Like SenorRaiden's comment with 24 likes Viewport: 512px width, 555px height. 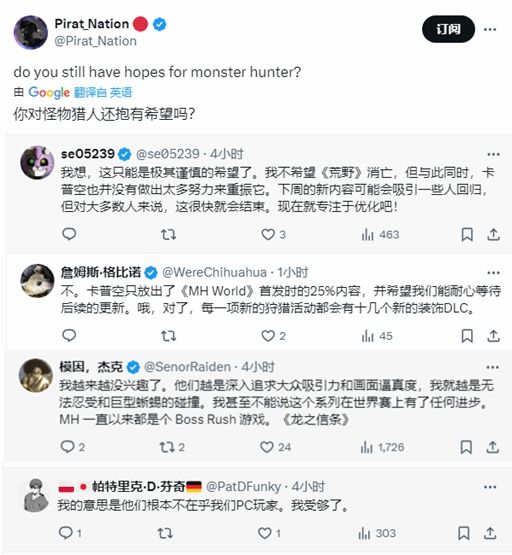click(x=275, y=447)
